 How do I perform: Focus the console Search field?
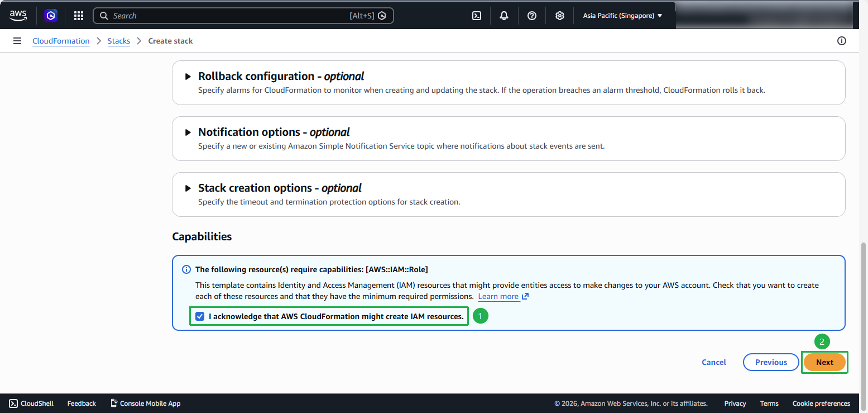pyautogui.click(x=243, y=16)
